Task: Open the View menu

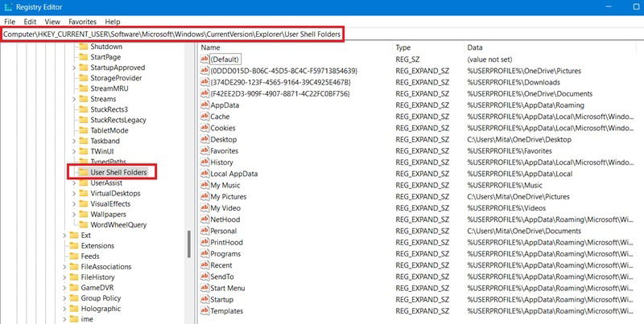Action: (52, 22)
